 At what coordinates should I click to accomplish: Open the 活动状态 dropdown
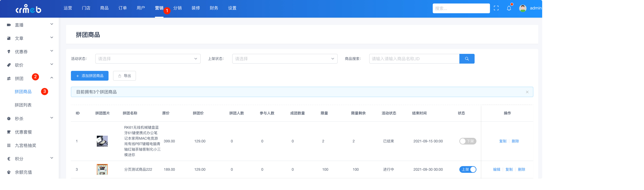148,59
